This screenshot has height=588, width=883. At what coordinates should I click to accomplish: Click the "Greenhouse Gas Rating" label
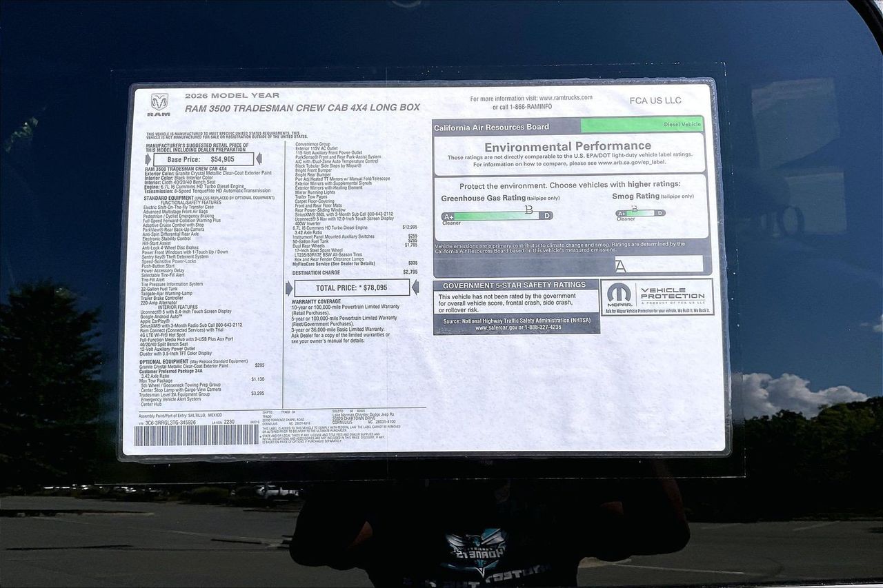[x=484, y=198]
